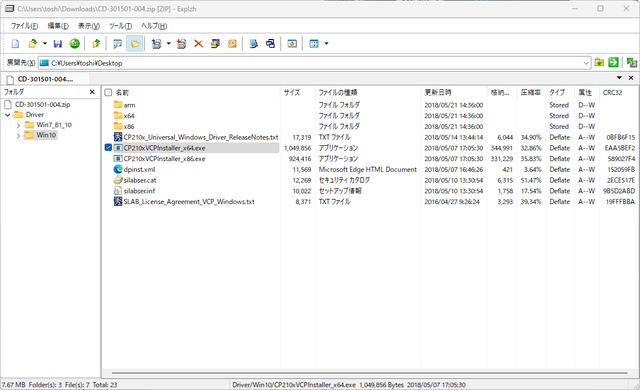Select the CP210xVCPInstaller_x86.exe file

coord(164,159)
